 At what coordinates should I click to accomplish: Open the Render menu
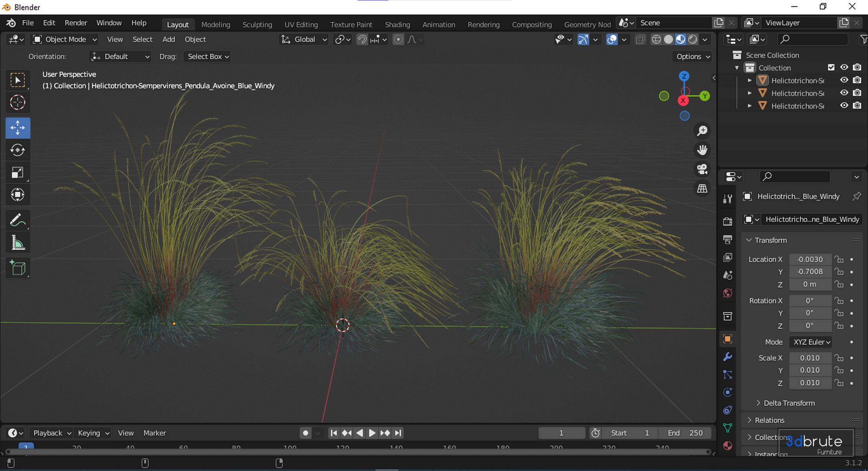coord(76,23)
